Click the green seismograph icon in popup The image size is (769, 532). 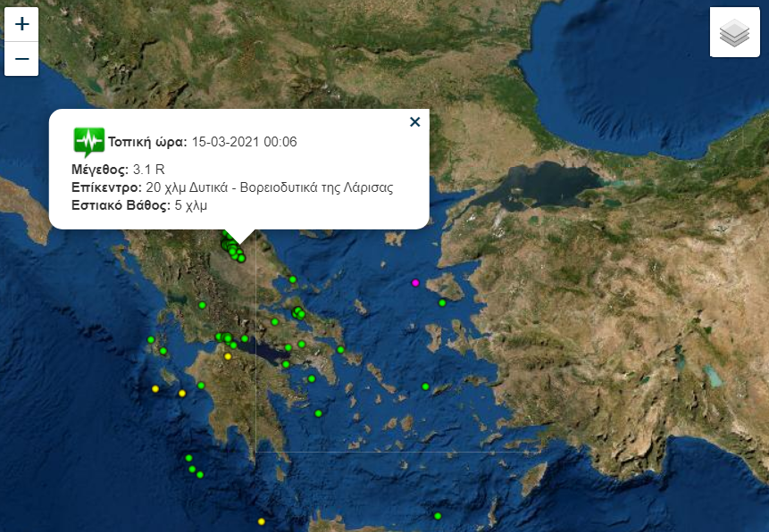(x=88, y=141)
